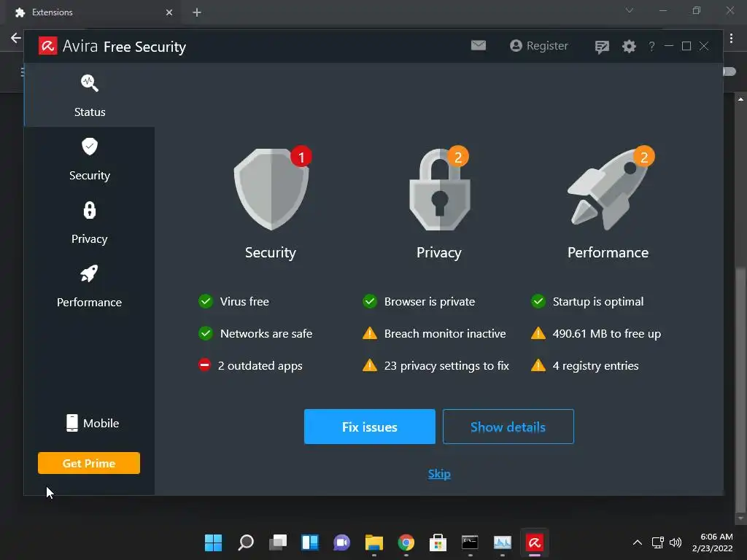Open the Avira messages envelope icon
747x560 pixels.
(x=479, y=45)
